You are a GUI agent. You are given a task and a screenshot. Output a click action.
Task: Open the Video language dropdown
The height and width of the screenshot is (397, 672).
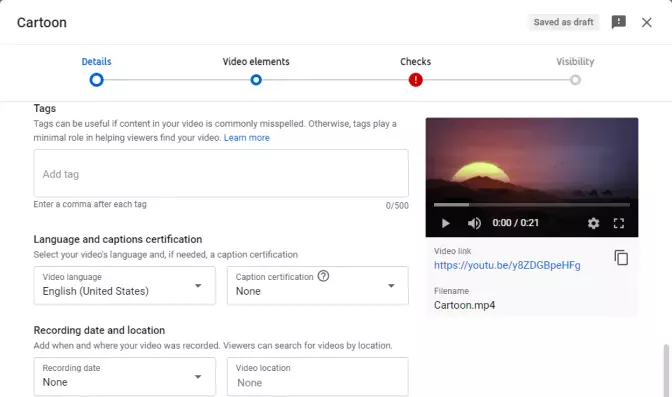click(125, 286)
